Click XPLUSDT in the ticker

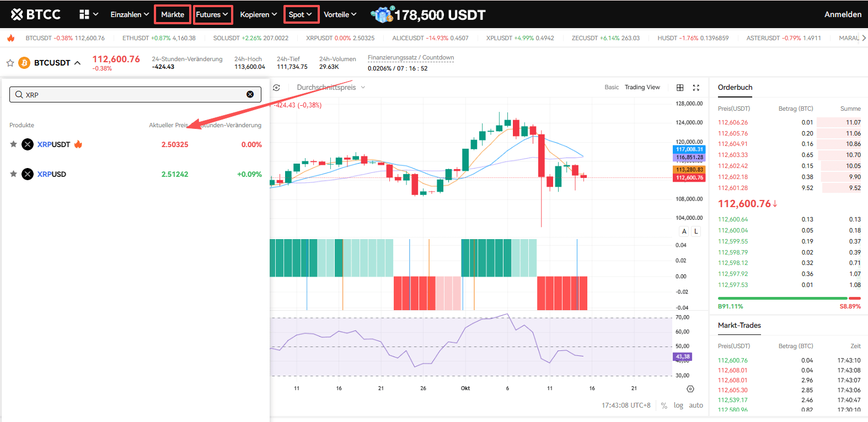(x=520, y=38)
